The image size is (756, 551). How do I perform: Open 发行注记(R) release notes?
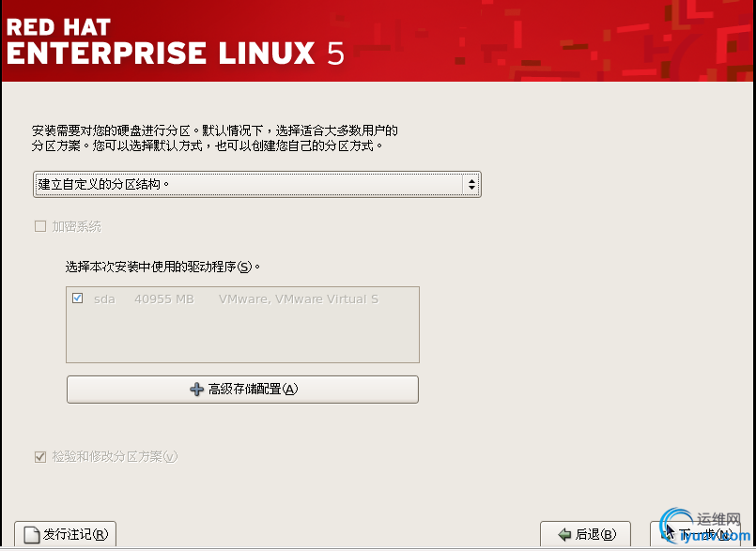pyautogui.click(x=65, y=535)
